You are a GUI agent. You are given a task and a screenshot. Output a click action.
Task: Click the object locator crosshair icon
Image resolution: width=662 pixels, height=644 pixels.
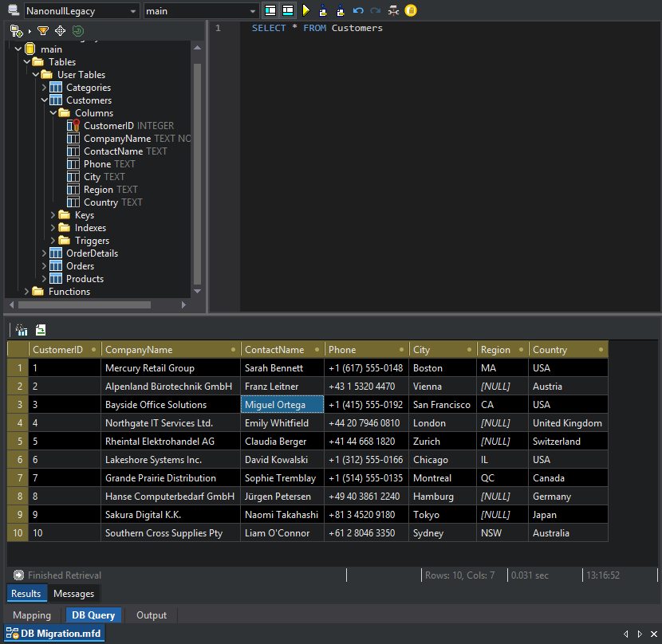pos(61,31)
